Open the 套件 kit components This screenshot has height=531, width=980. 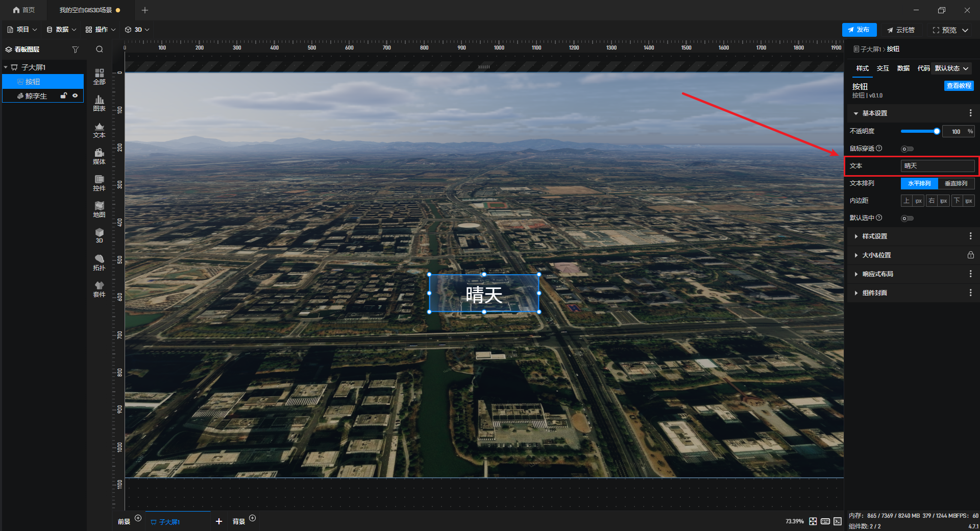(100, 289)
